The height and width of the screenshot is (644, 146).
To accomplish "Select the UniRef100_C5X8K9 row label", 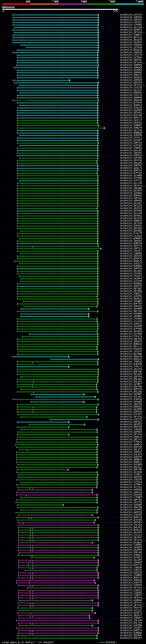I will point(131,319).
